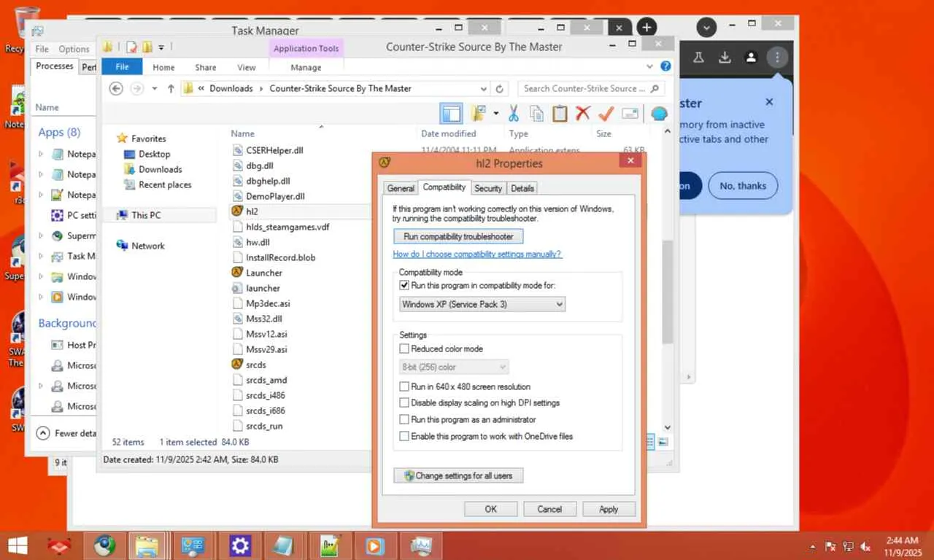Enable Reduced color mode checkbox
934x560 pixels.
coord(404,349)
